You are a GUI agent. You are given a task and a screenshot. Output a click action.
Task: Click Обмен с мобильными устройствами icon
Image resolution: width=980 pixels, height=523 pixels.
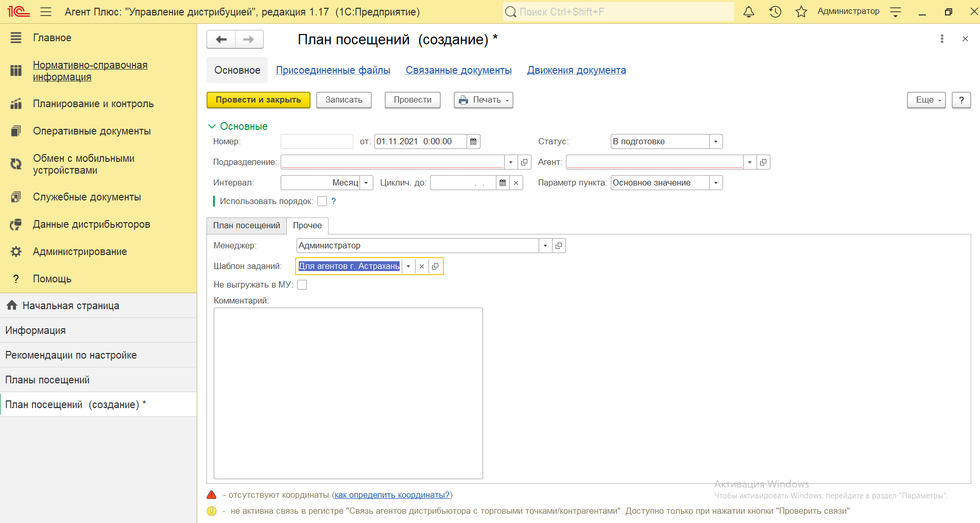tap(16, 164)
